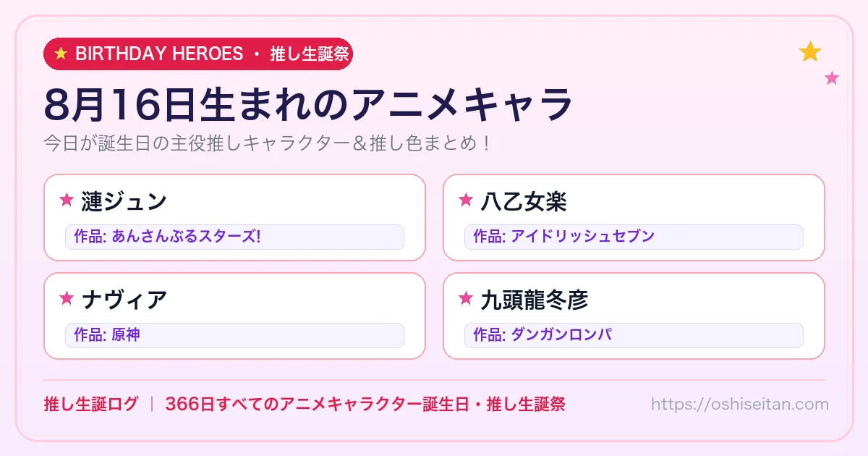
Task: Click the ナヴィア character name
Action: click(124, 299)
